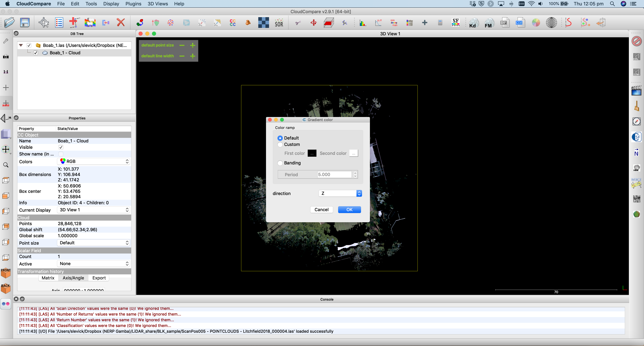The height and width of the screenshot is (346, 644).
Task: Collapse the Boab_1.las tree node triangle
Action: pyautogui.click(x=21, y=45)
